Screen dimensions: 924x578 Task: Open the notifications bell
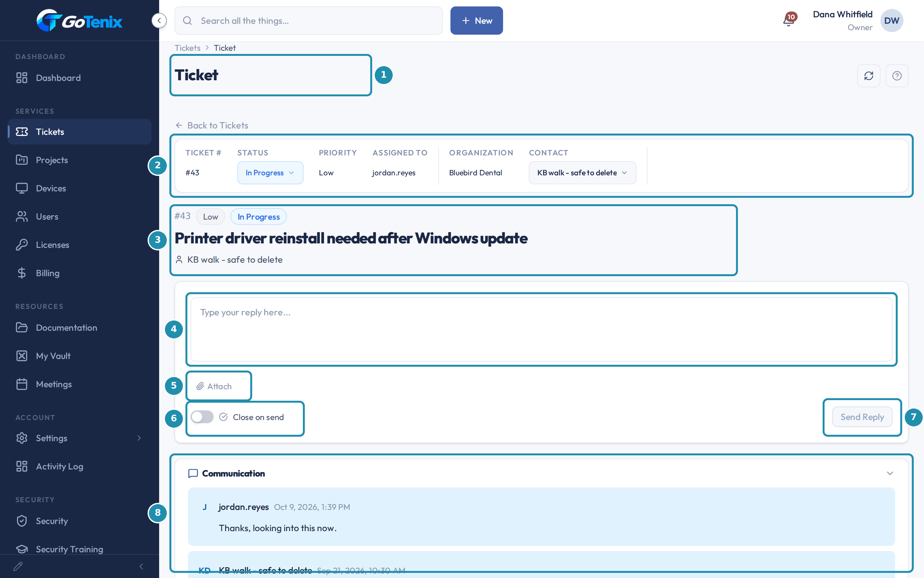(789, 20)
